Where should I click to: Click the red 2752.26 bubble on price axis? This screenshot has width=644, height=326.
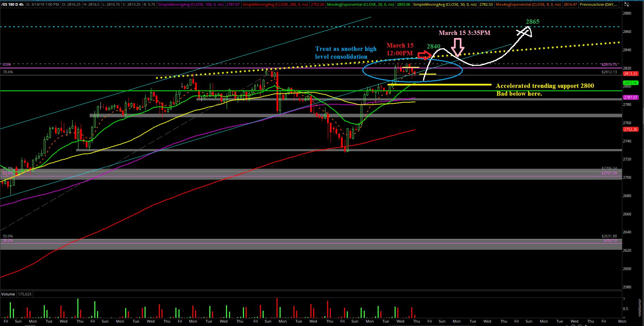(x=630, y=129)
